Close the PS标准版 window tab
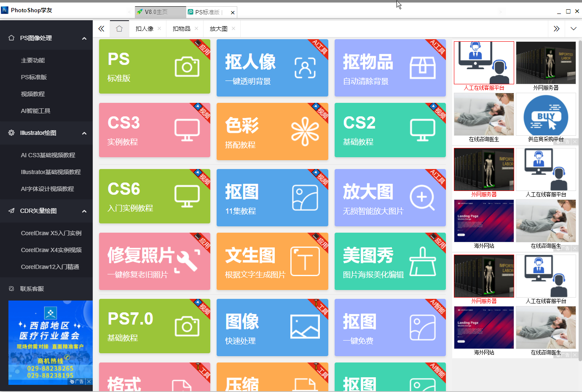This screenshot has width=582, height=392. coord(233,13)
